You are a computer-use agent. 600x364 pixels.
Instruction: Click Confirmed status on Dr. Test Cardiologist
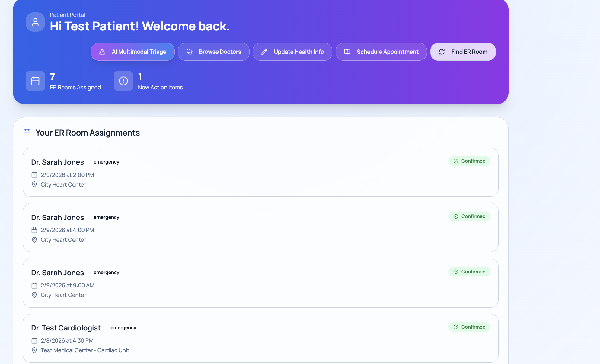click(x=469, y=327)
